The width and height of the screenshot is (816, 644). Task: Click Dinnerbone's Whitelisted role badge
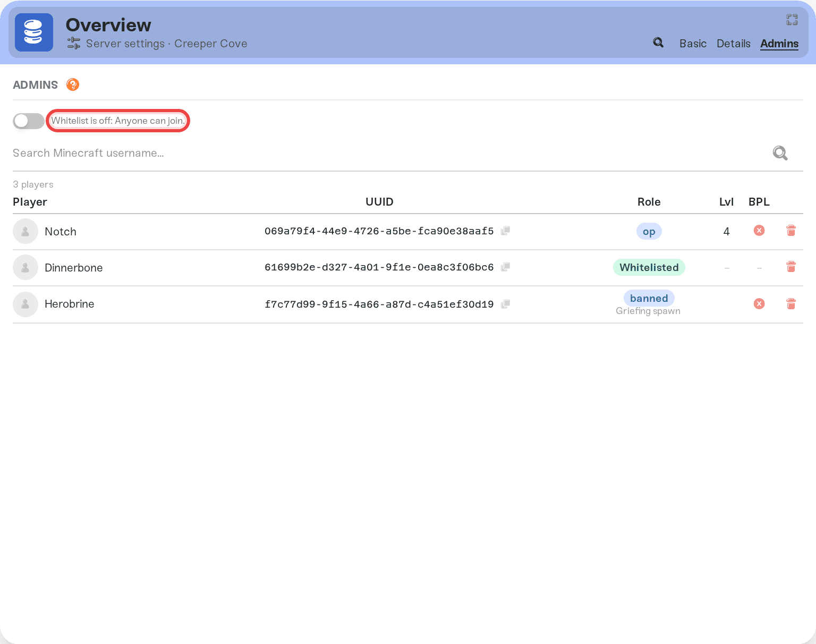(649, 267)
